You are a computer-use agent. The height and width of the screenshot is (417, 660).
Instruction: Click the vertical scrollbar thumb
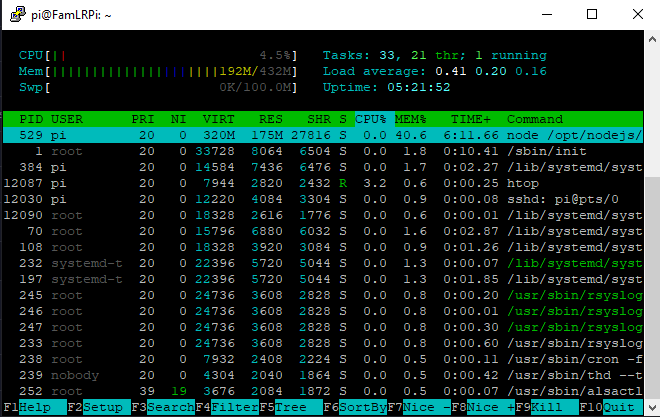pyautogui.click(x=652, y=288)
